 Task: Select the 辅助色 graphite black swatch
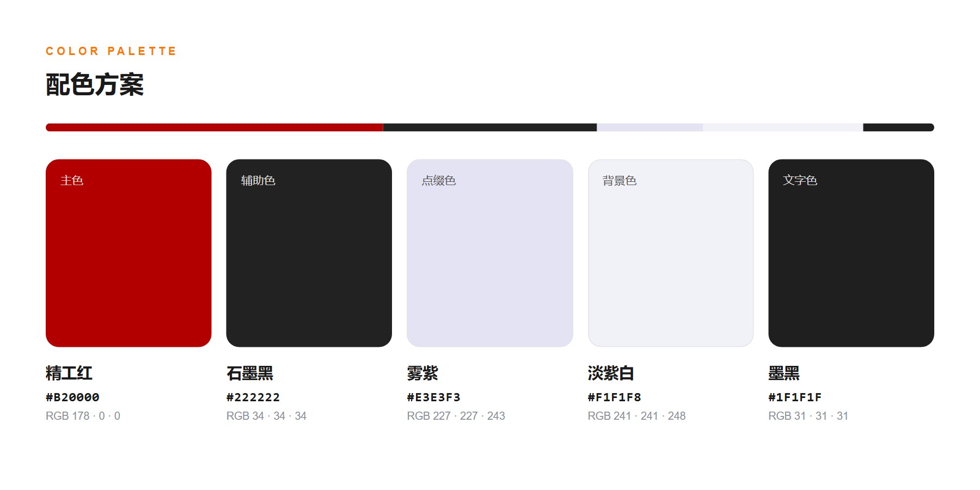click(309, 253)
